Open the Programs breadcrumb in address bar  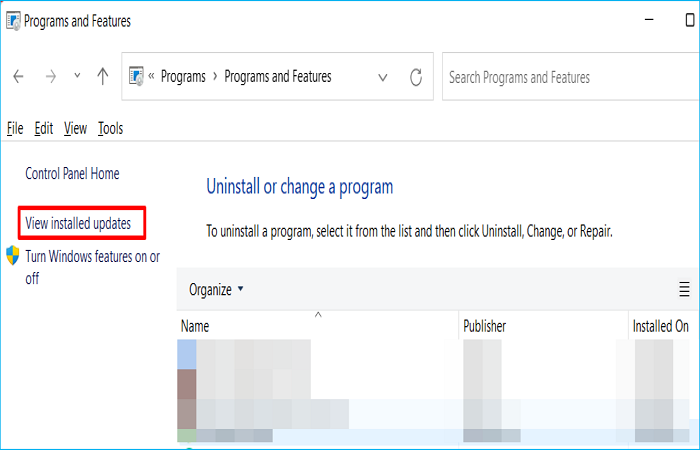click(183, 77)
